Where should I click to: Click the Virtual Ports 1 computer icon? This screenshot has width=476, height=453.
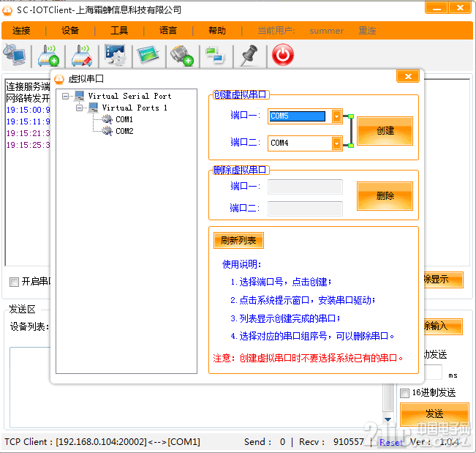click(x=93, y=108)
